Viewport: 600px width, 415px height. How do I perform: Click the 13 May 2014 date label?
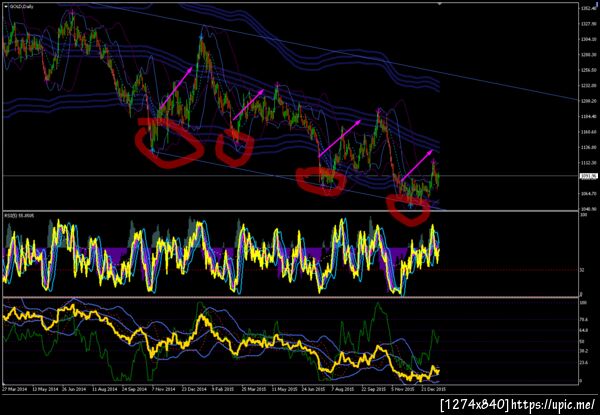coord(44,388)
